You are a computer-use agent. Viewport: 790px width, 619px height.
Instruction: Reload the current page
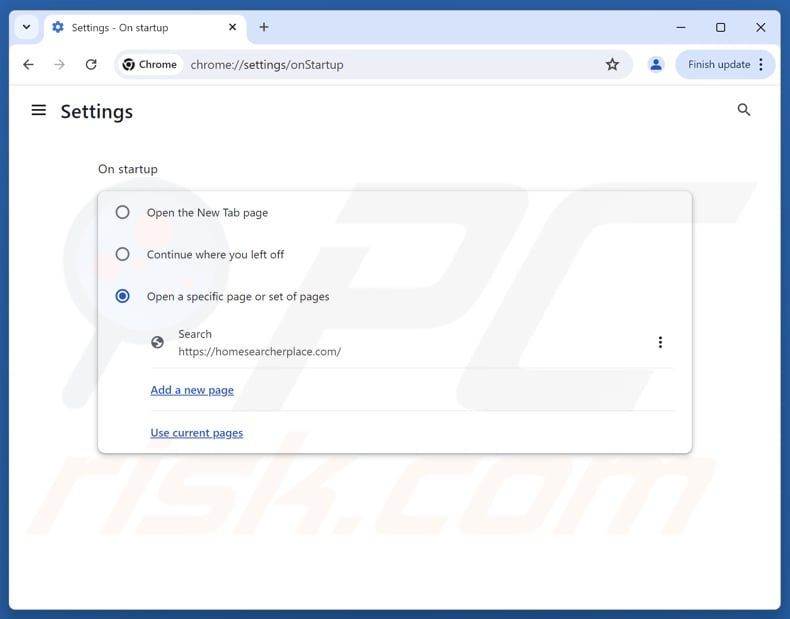(x=91, y=65)
